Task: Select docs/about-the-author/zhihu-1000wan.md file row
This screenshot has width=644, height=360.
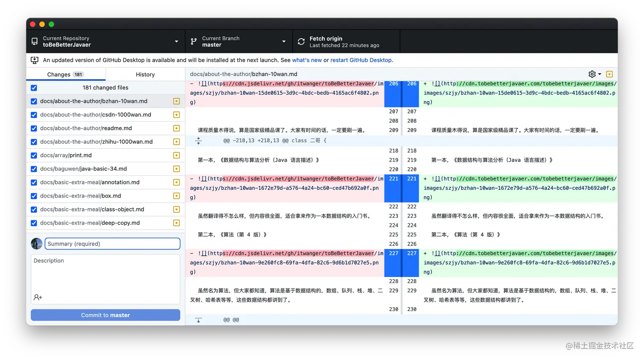Action: click(106, 142)
